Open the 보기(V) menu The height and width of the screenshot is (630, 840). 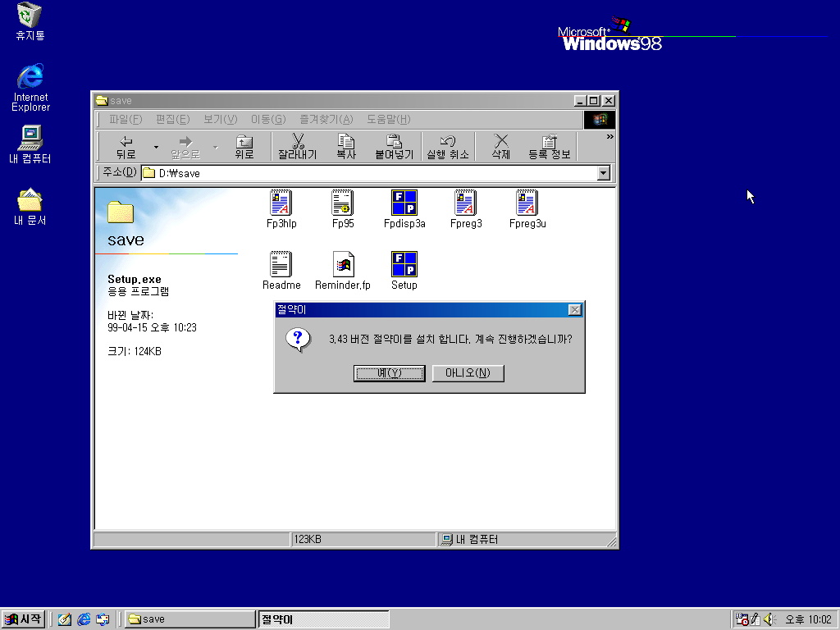pos(220,120)
